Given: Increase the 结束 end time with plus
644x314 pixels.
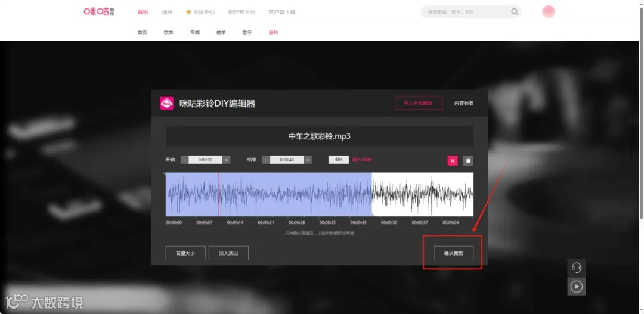Looking at the screenshot, I should (x=308, y=160).
